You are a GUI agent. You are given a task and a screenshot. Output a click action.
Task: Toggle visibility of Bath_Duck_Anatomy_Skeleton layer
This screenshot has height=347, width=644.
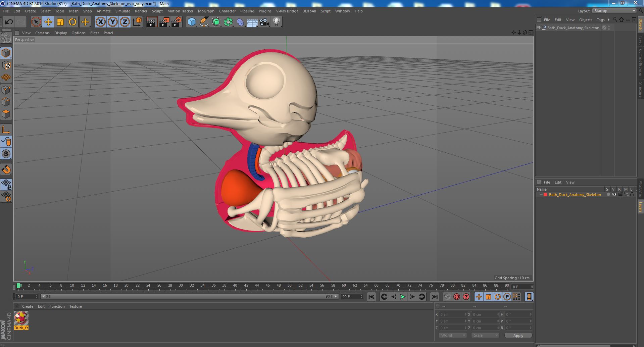[614, 195]
